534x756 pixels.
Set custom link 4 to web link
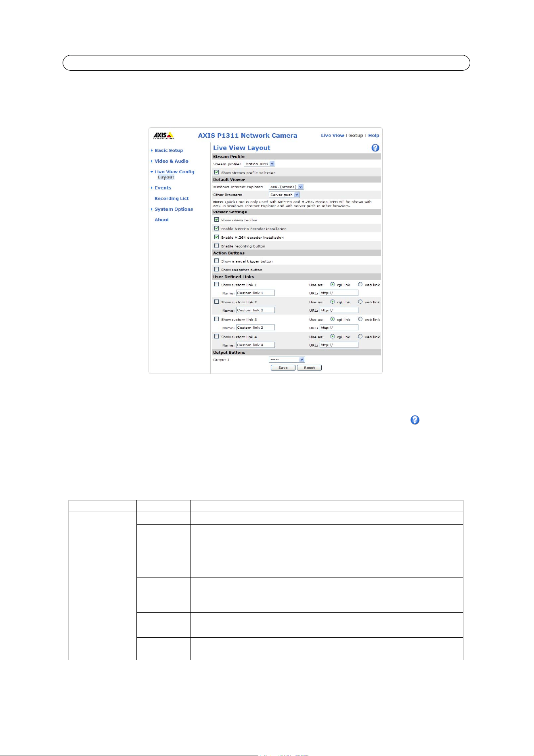tap(360, 336)
